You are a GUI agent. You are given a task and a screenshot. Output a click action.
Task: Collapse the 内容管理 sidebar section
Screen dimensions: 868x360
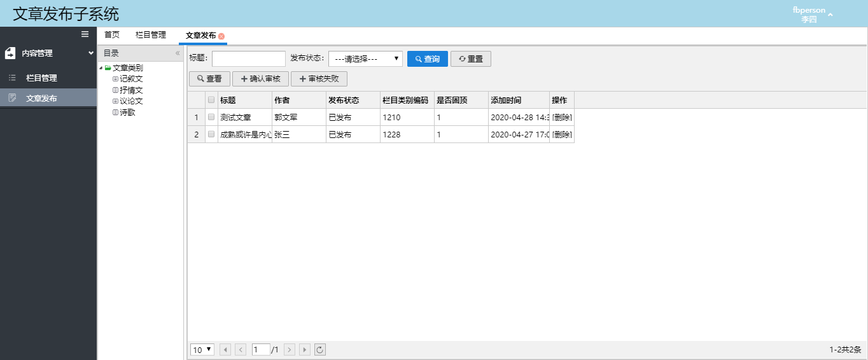tap(91, 53)
